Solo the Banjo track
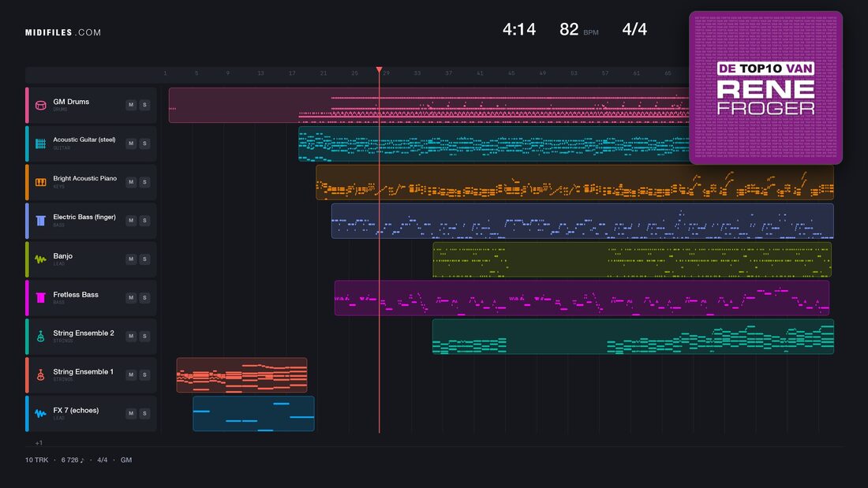This screenshot has width=868, height=488. click(144, 259)
